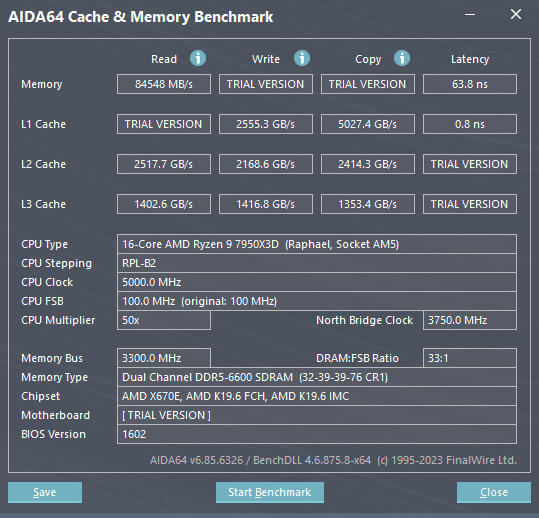Screen dimensions: 539x518
Task: Click the BIOS Version 1602 field
Action: pyautogui.click(x=317, y=434)
